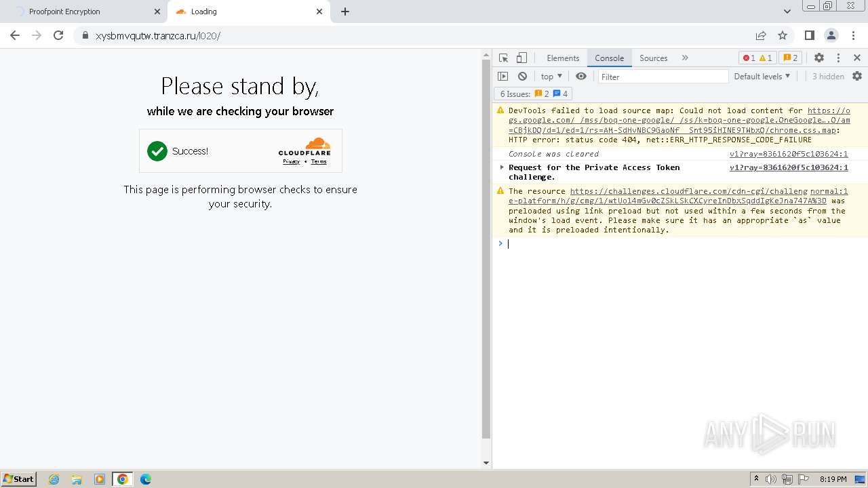The width and height of the screenshot is (868, 488).
Task: Open Chrome's three-dot menu
Action: pyautogui.click(x=852, y=35)
